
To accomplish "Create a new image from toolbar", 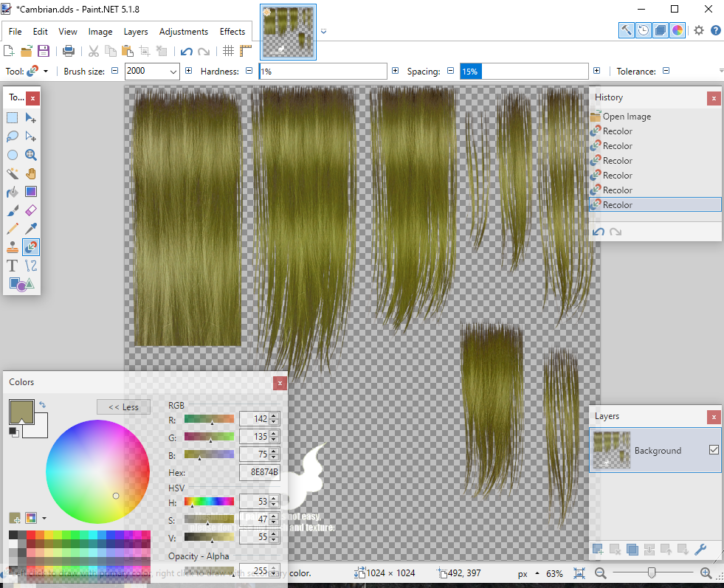I will coord(9,51).
